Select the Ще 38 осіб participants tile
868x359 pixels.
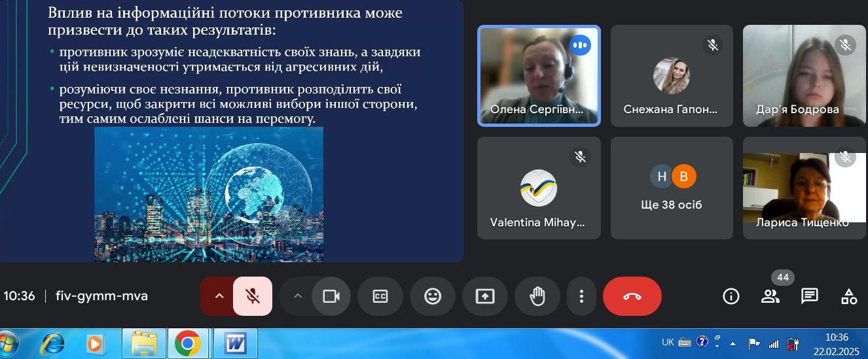click(x=672, y=188)
